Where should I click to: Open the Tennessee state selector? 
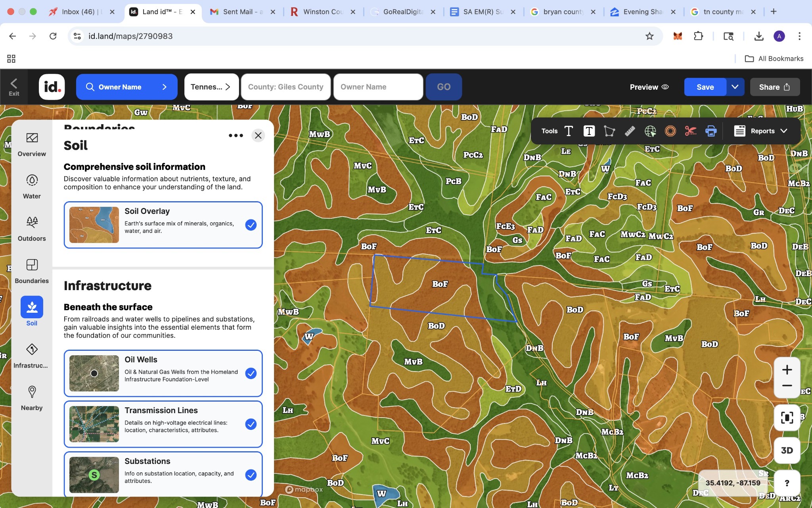pyautogui.click(x=211, y=87)
